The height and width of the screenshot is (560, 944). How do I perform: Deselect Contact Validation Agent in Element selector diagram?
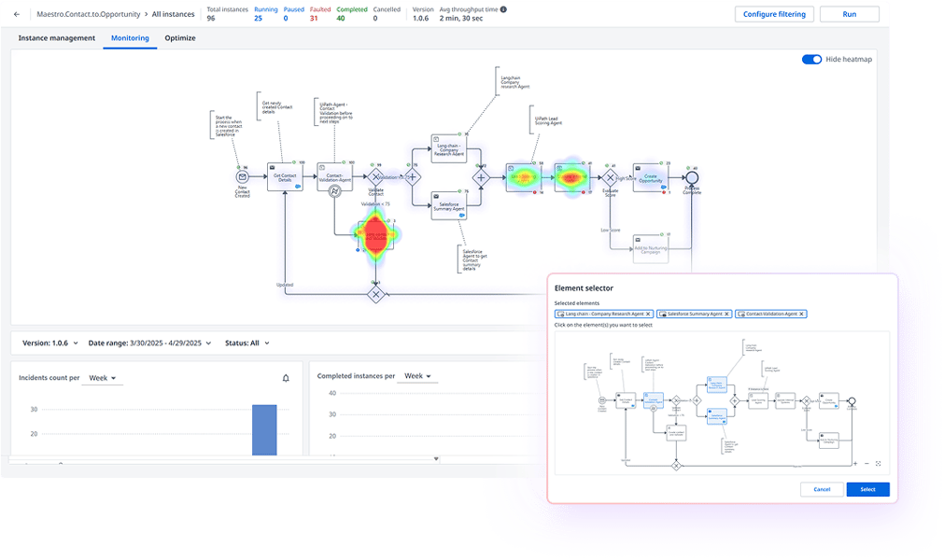[654, 401]
